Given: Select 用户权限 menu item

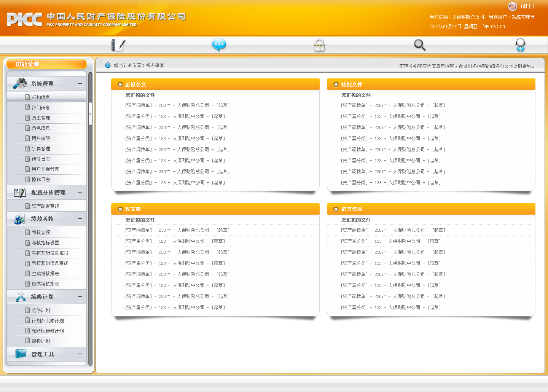Looking at the screenshot, I should (x=41, y=139).
